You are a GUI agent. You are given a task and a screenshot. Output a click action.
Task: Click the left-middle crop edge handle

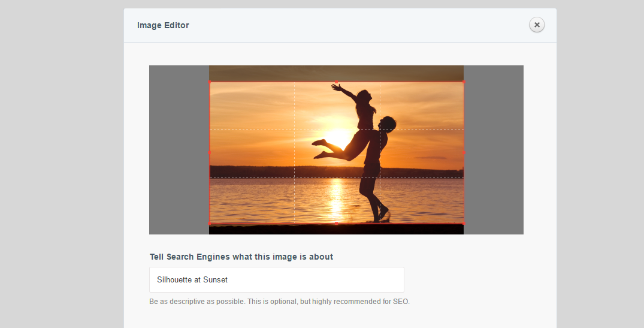(x=210, y=152)
